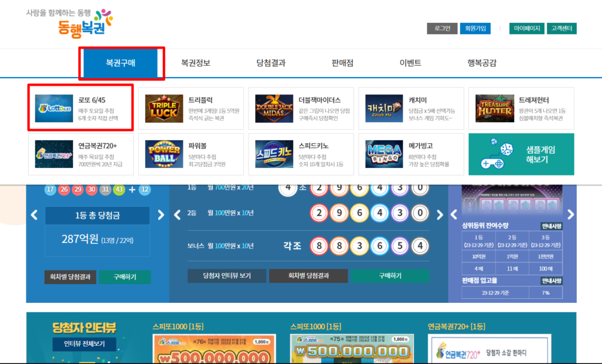The width and height of the screenshot is (602, 364).
Task: Click the 상위등위 잔여수량 heading
Action: tap(485, 225)
